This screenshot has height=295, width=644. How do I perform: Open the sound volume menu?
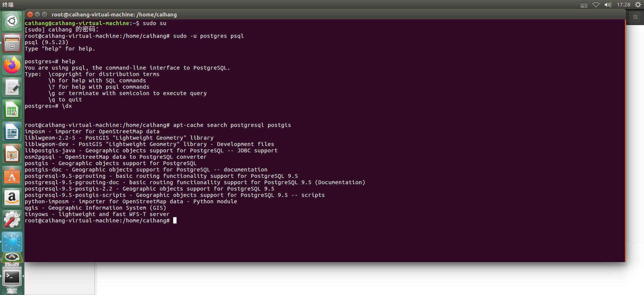coord(608,4)
